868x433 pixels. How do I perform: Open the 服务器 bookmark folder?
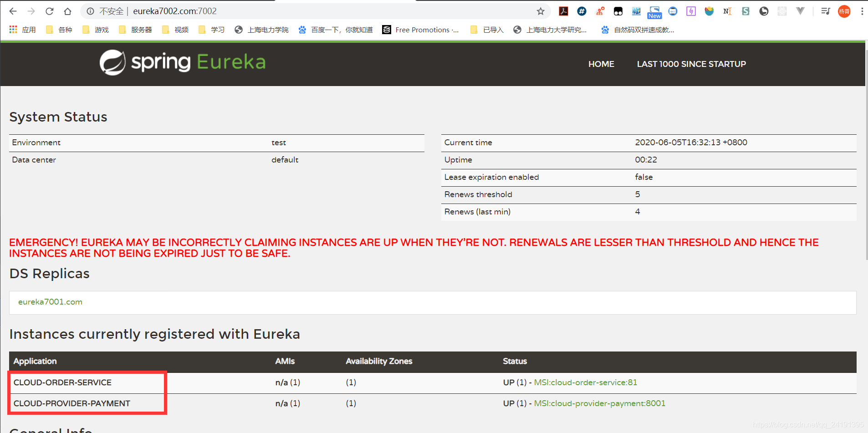[x=135, y=30]
